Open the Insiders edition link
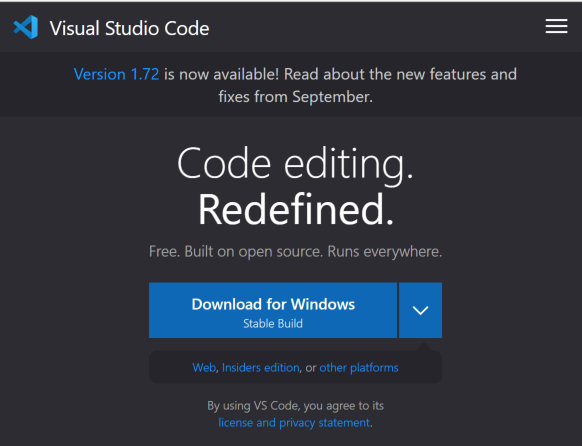This screenshot has width=582, height=446. (261, 367)
